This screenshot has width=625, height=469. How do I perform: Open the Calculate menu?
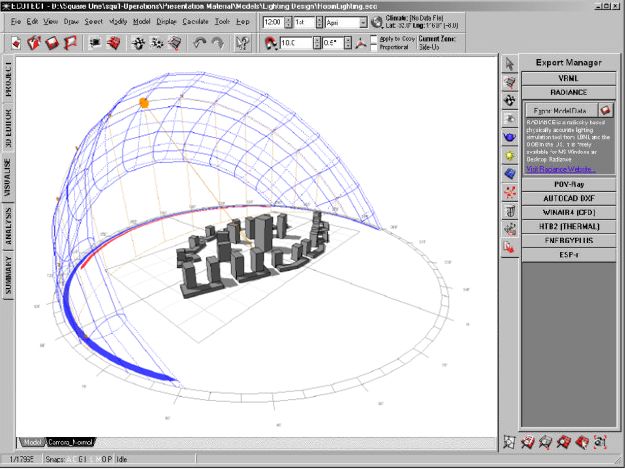coord(195,22)
